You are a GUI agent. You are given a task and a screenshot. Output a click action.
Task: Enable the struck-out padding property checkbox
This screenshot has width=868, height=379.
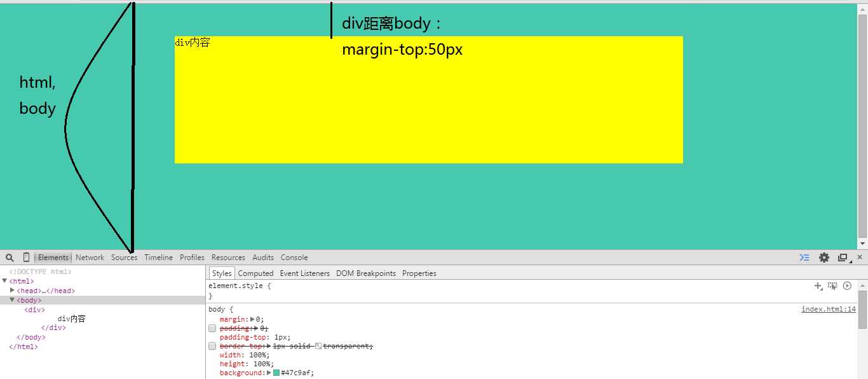(212, 328)
